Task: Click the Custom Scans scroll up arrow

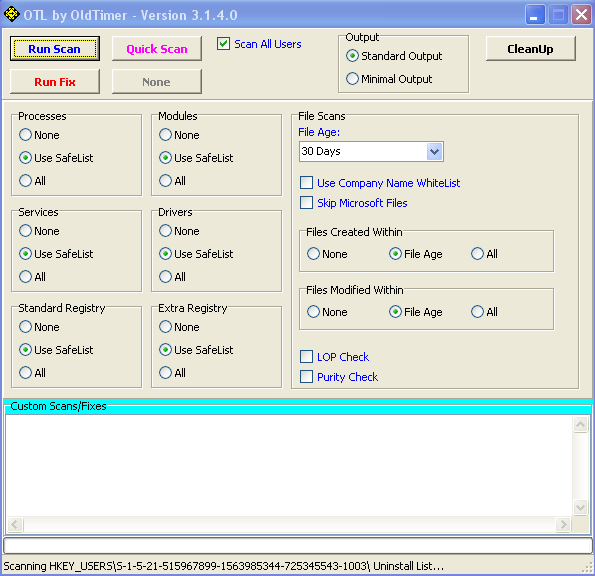Action: coord(581,424)
